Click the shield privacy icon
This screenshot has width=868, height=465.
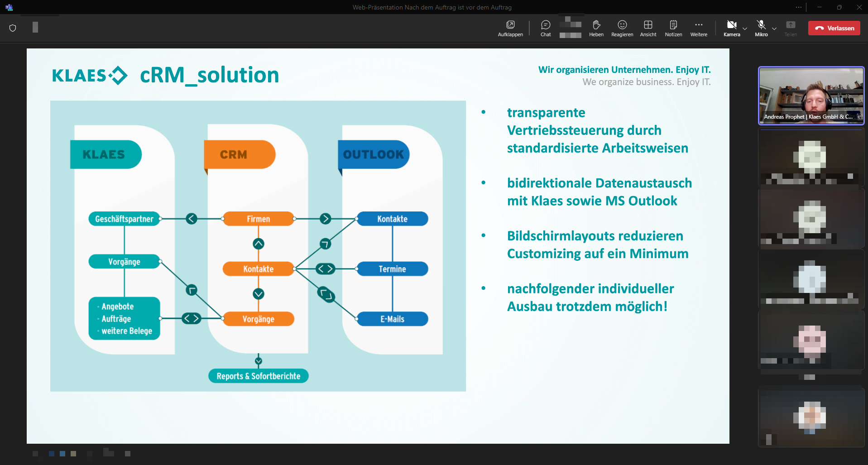(x=13, y=28)
